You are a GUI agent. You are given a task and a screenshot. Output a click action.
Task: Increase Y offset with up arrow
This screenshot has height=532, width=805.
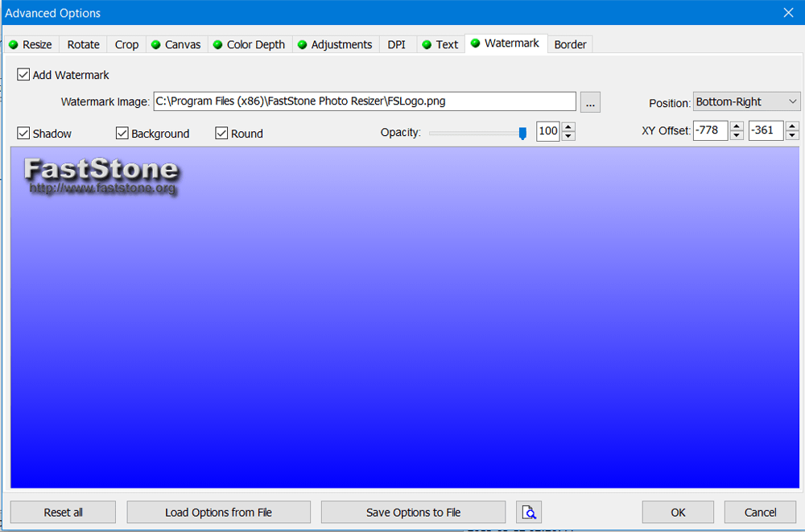tap(792, 126)
